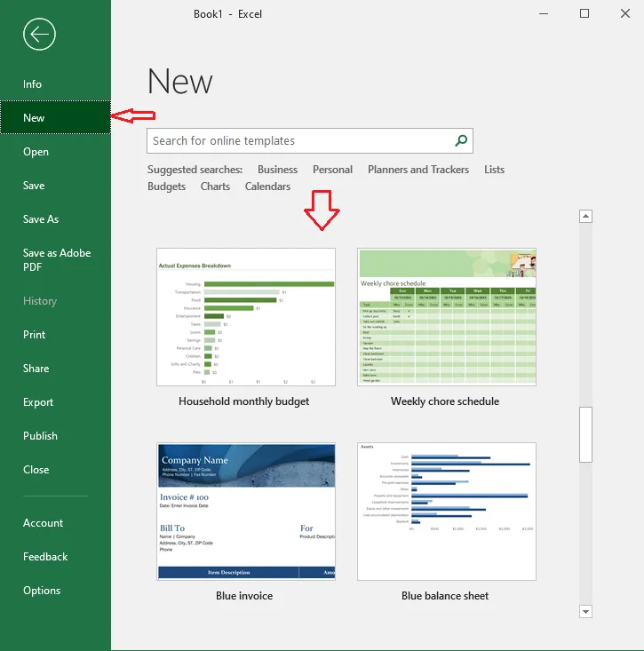Image resolution: width=644 pixels, height=651 pixels.
Task: Close the Excel window
Action: [x=624, y=13]
